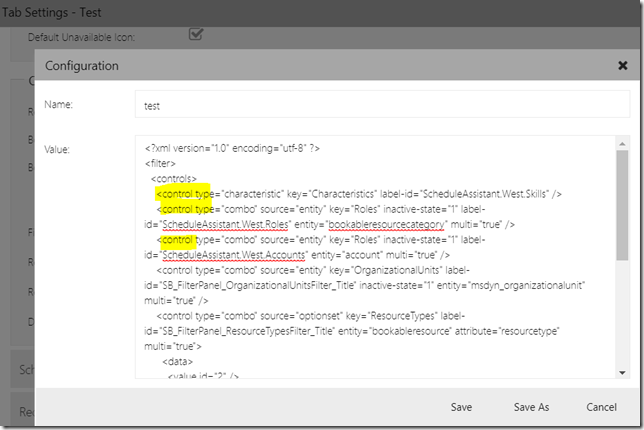Screen dimensions: 644x430
Task: Click the Name: label
Action: tap(58, 104)
